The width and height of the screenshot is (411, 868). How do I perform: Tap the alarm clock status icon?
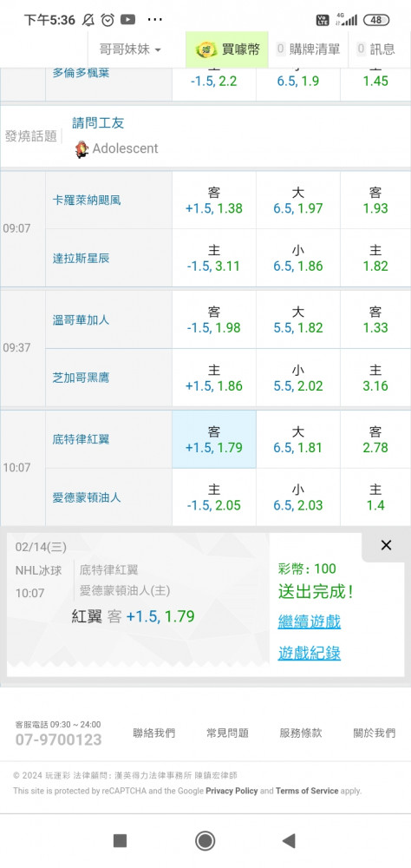click(108, 20)
